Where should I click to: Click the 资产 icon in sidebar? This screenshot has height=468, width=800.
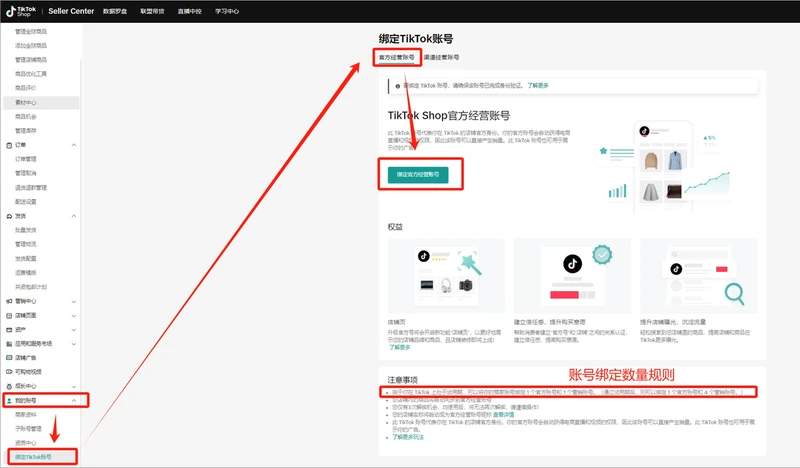click(6, 329)
